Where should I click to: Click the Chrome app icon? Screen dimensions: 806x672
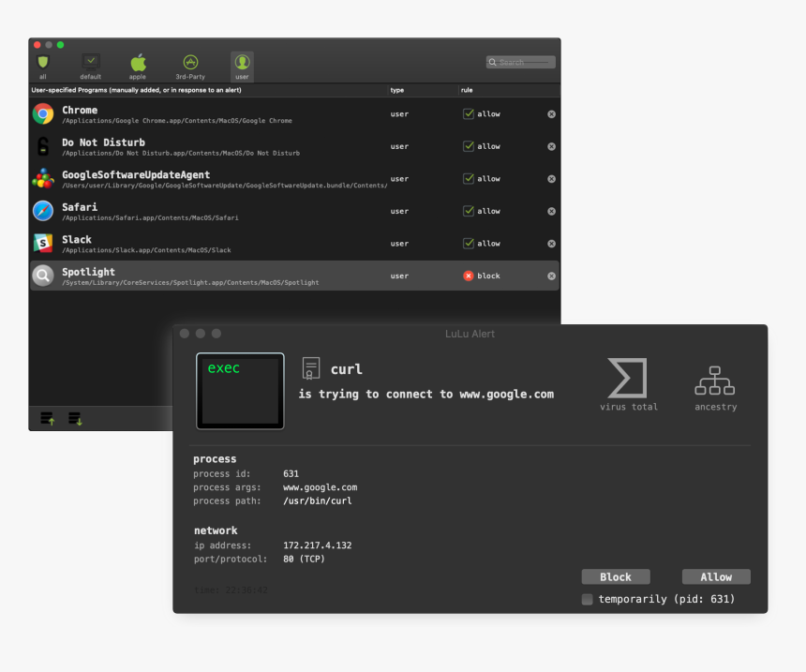click(43, 114)
